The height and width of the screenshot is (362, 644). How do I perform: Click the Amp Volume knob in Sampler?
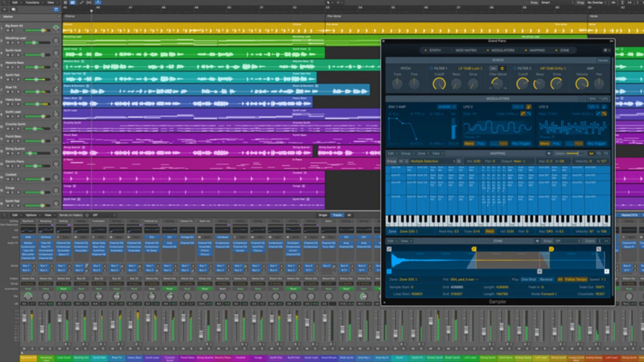point(582,83)
